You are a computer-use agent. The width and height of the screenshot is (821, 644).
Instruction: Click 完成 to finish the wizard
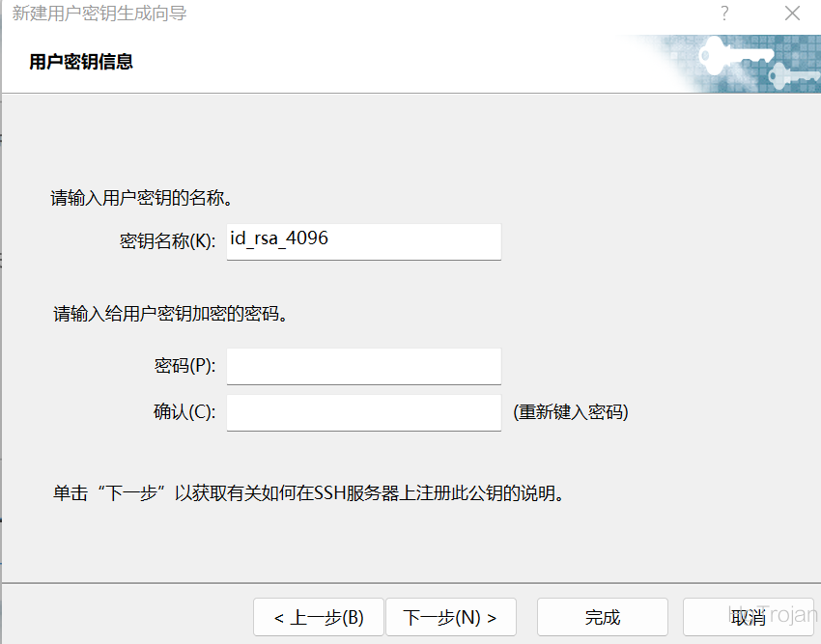click(x=602, y=617)
